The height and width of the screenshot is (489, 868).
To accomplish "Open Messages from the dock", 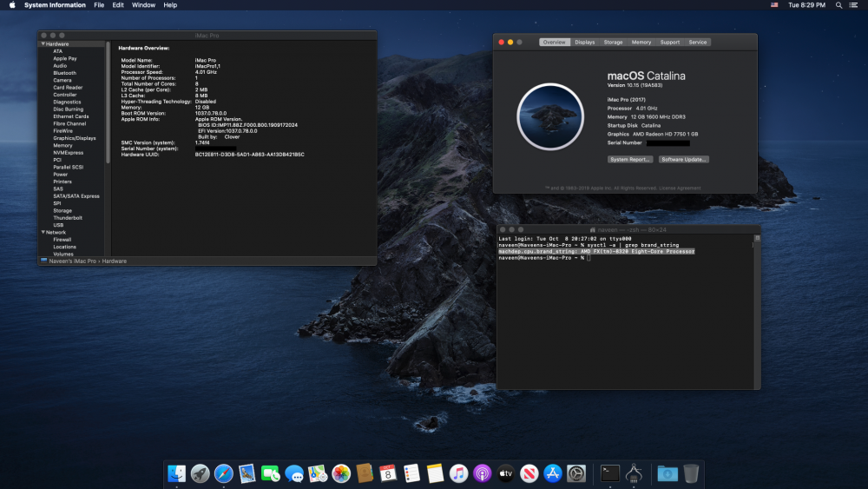I will click(x=294, y=473).
